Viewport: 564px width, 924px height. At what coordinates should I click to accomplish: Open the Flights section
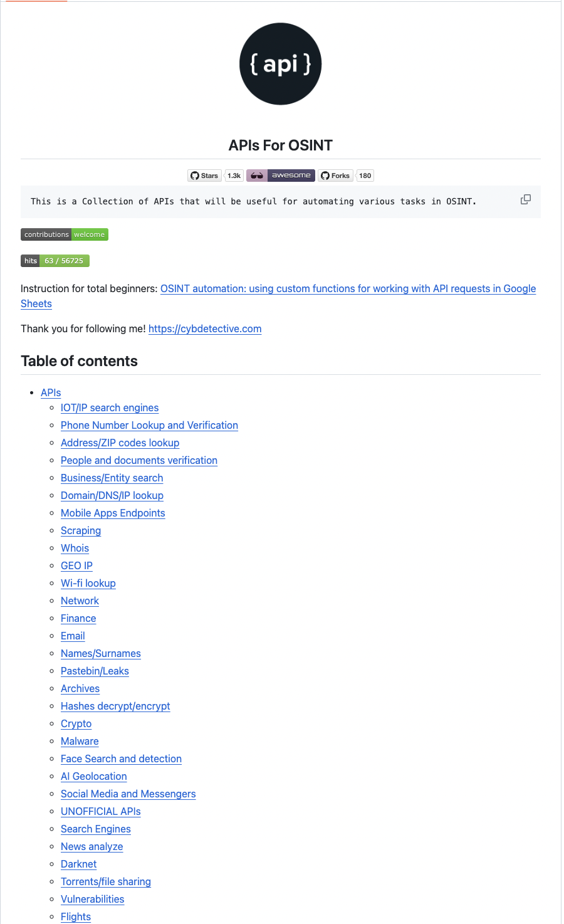[75, 916]
